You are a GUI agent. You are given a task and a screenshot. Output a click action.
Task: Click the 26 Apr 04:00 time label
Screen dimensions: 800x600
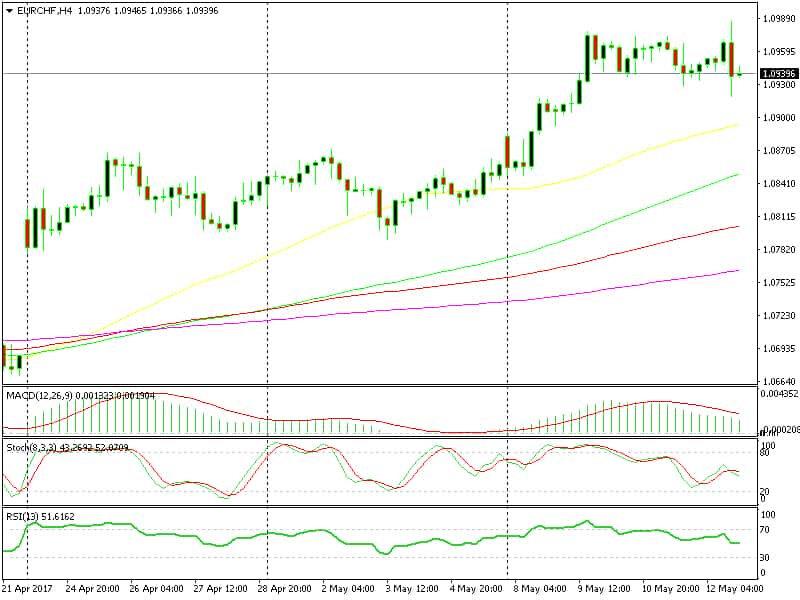[156, 588]
